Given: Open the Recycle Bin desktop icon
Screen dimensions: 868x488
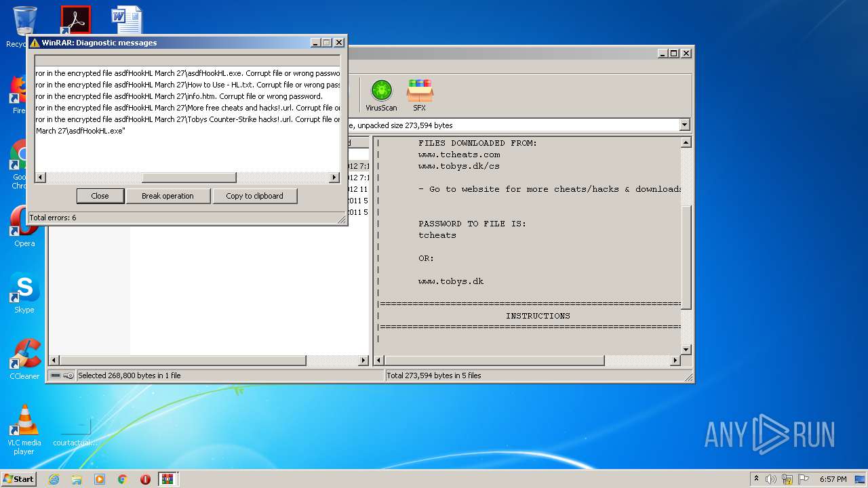Looking at the screenshot, I should [24, 22].
